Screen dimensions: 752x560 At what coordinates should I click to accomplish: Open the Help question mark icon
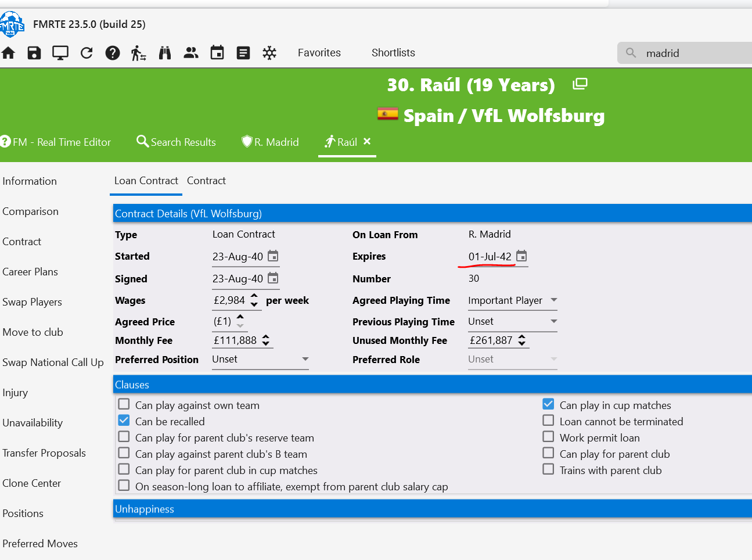(x=113, y=53)
